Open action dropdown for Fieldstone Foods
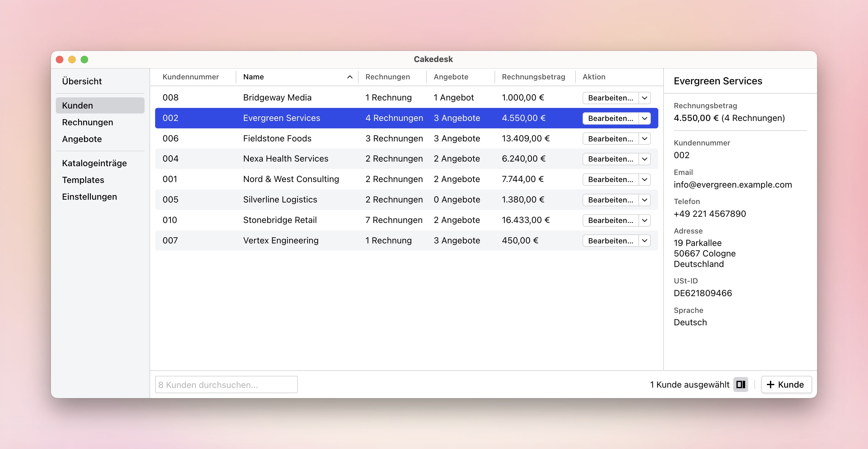This screenshot has width=868, height=449. coord(644,139)
